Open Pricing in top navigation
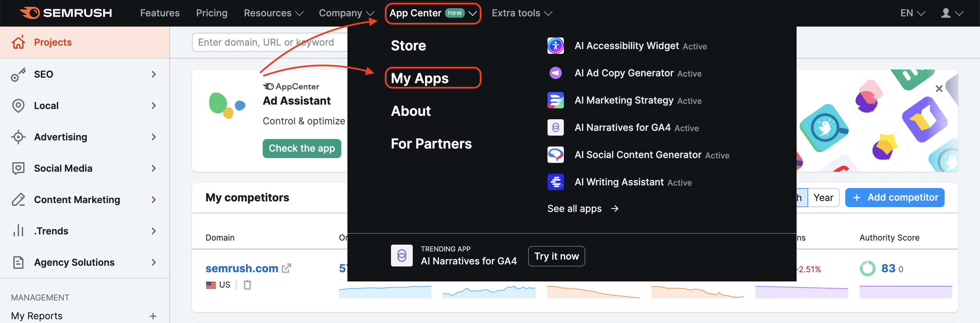 pyautogui.click(x=212, y=13)
